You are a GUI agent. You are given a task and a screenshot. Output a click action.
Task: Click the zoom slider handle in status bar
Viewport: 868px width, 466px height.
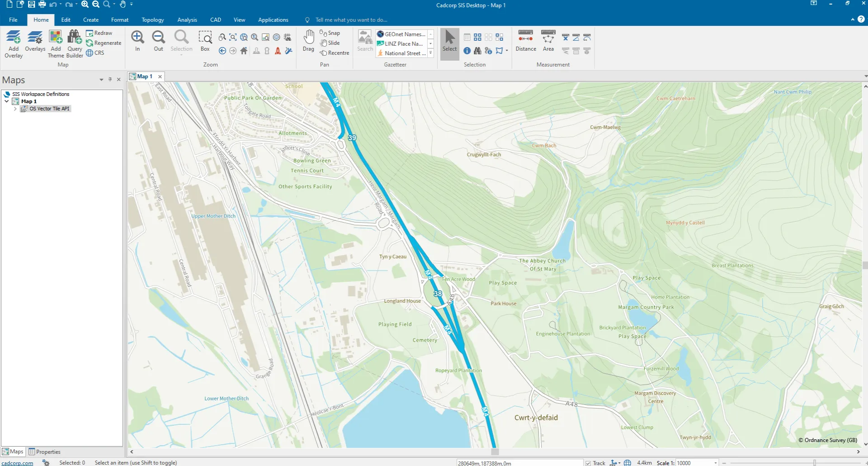pos(815,463)
